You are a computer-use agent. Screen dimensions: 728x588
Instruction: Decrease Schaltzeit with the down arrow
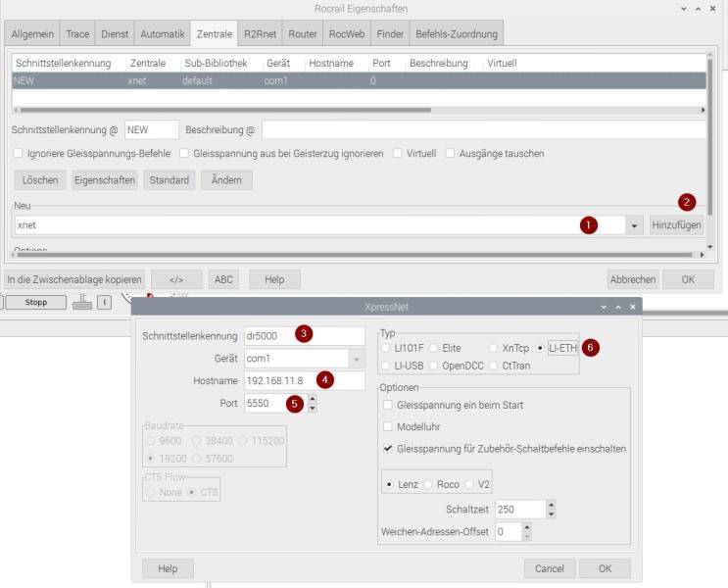click(551, 514)
